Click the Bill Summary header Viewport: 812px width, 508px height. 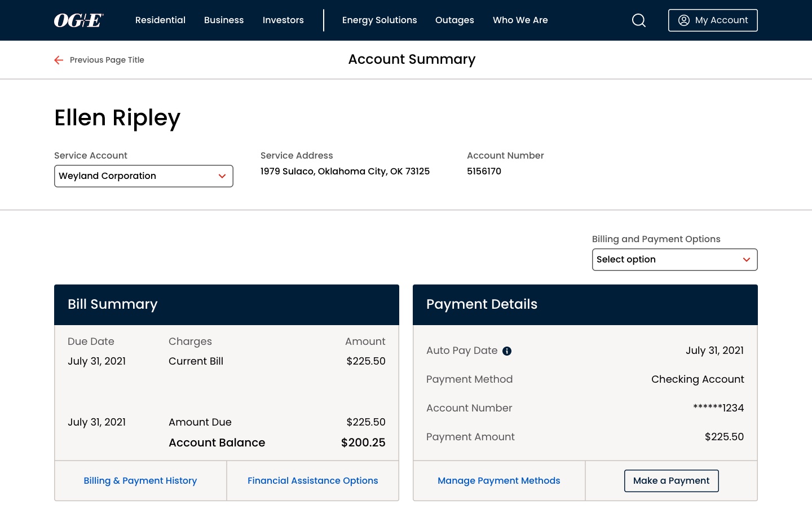[227, 305]
